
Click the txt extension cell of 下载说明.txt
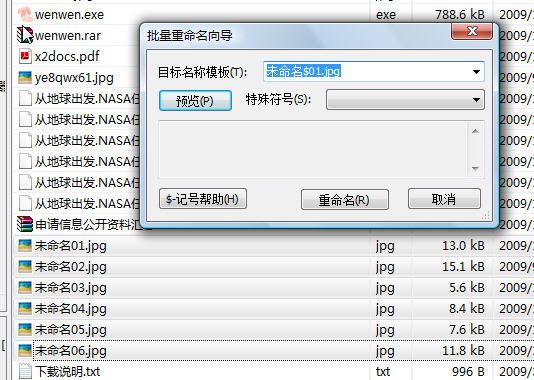pos(383,372)
